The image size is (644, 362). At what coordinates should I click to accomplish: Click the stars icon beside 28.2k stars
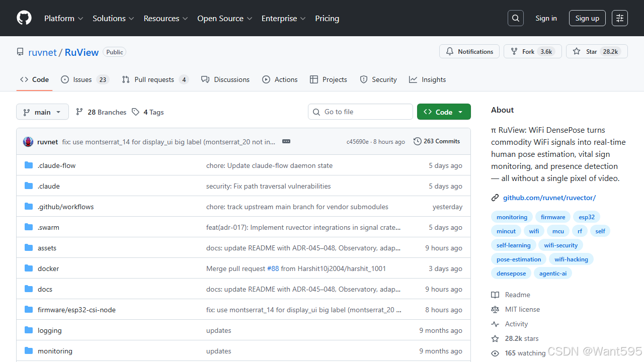[495, 339]
